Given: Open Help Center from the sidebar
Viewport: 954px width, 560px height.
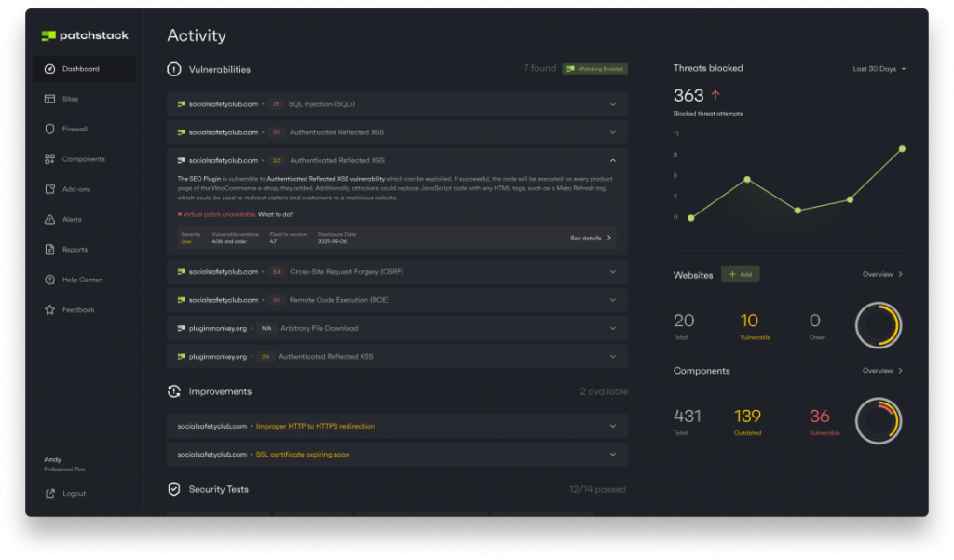Looking at the screenshot, I should click(x=81, y=280).
